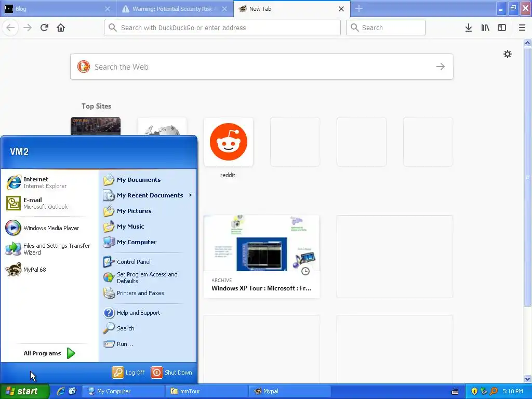This screenshot has height=399, width=532.
Task: Launch Windows Media Player
Action: [x=49, y=228]
